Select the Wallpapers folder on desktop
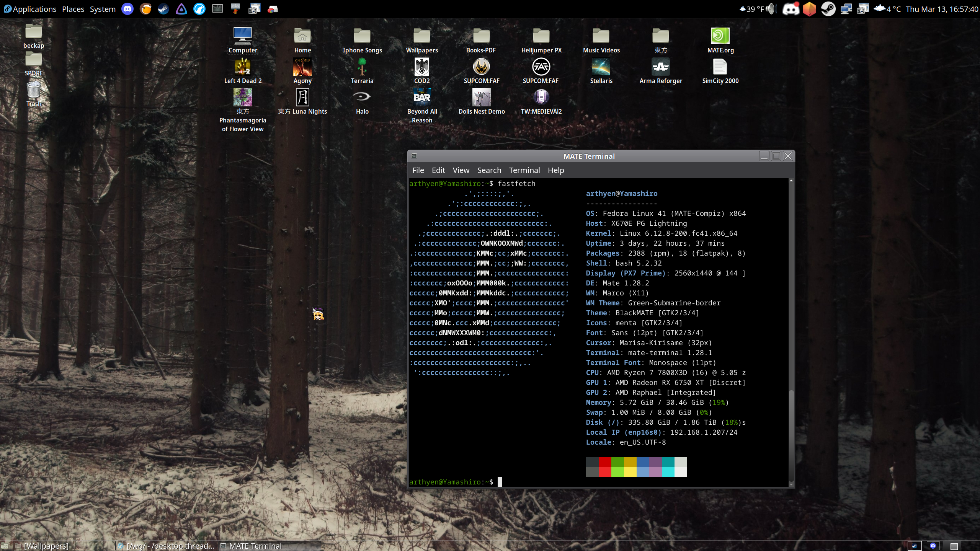The image size is (980, 551). click(422, 41)
